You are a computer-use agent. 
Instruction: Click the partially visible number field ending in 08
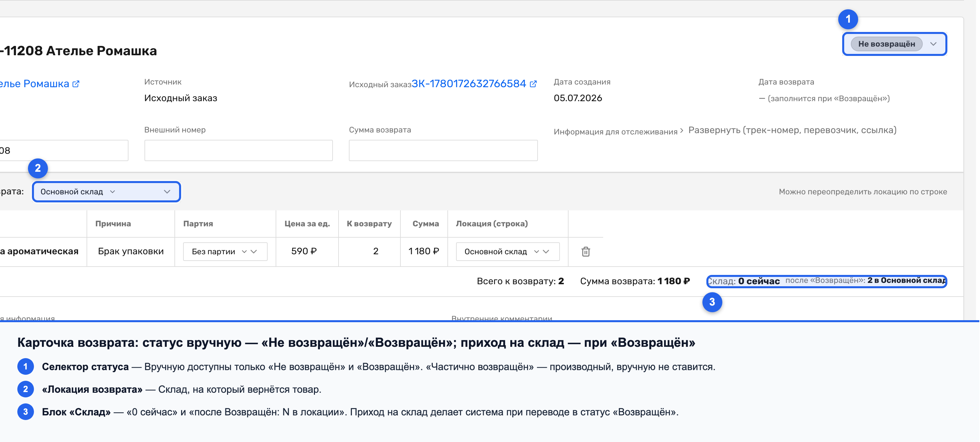click(x=64, y=150)
